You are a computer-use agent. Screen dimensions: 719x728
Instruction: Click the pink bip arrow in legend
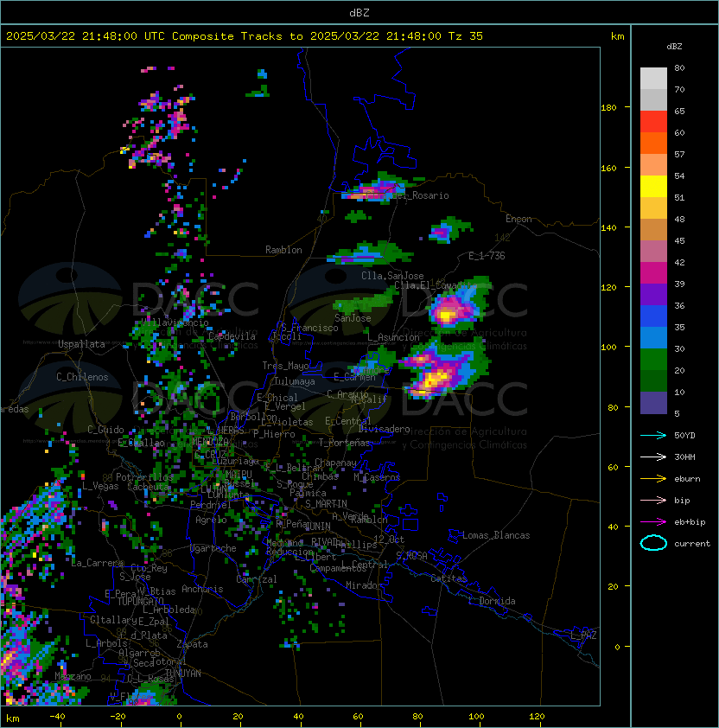coord(653,500)
